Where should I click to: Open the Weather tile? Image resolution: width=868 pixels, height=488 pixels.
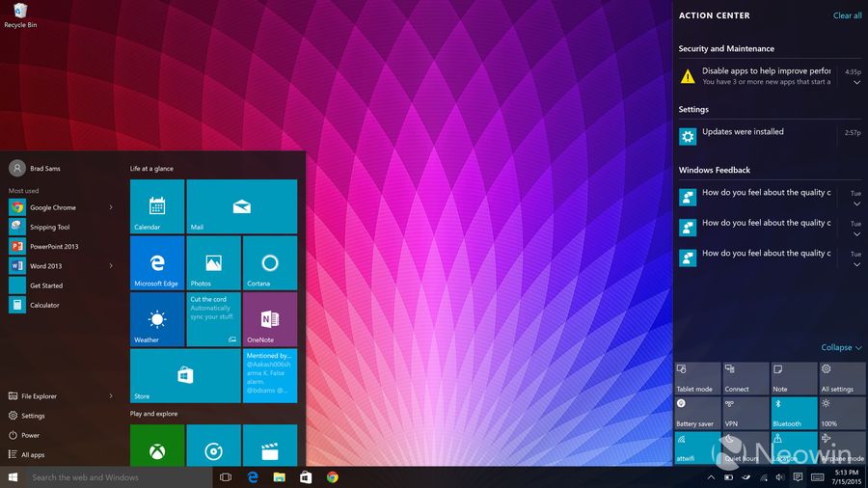pyautogui.click(x=157, y=319)
